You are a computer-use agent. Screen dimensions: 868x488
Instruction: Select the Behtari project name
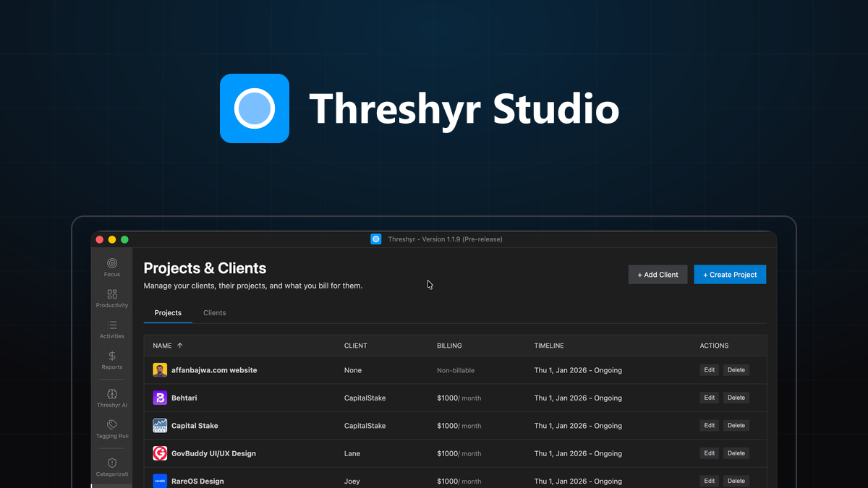[184, 398]
